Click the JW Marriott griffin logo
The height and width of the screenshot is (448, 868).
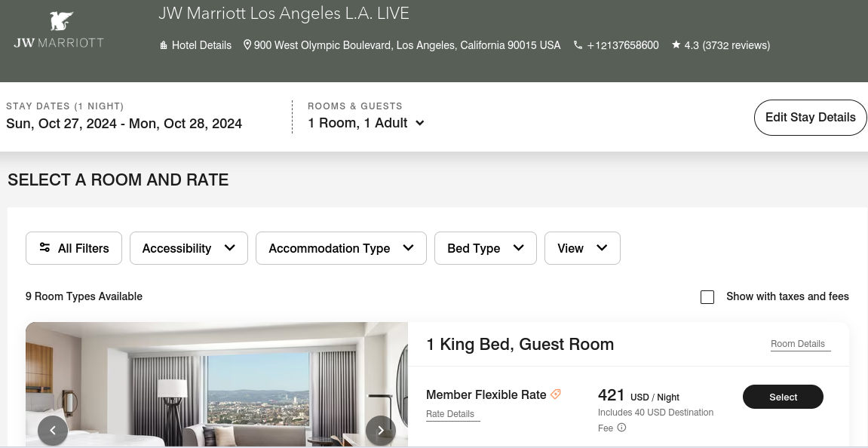point(59,30)
